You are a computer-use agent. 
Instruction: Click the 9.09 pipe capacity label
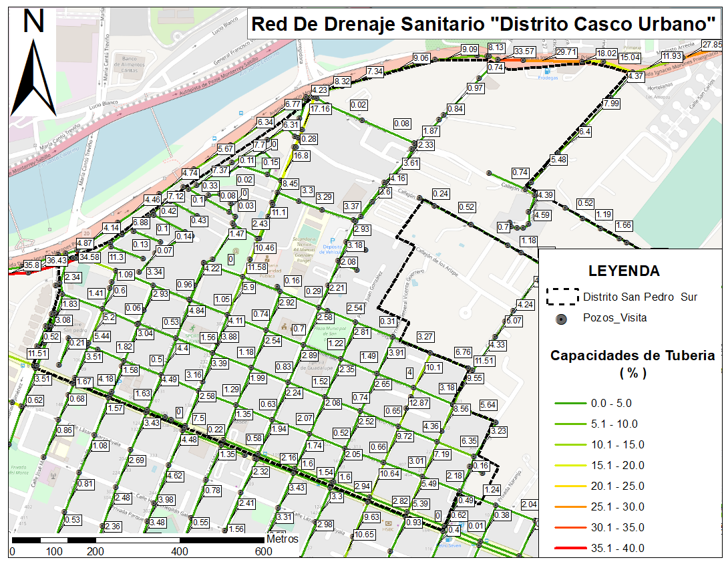pyautogui.click(x=470, y=49)
